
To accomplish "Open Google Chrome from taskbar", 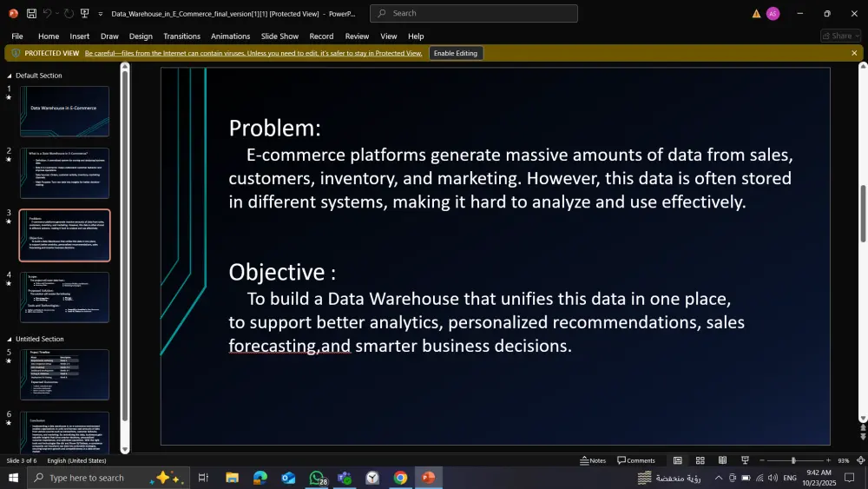I will pos(400,478).
